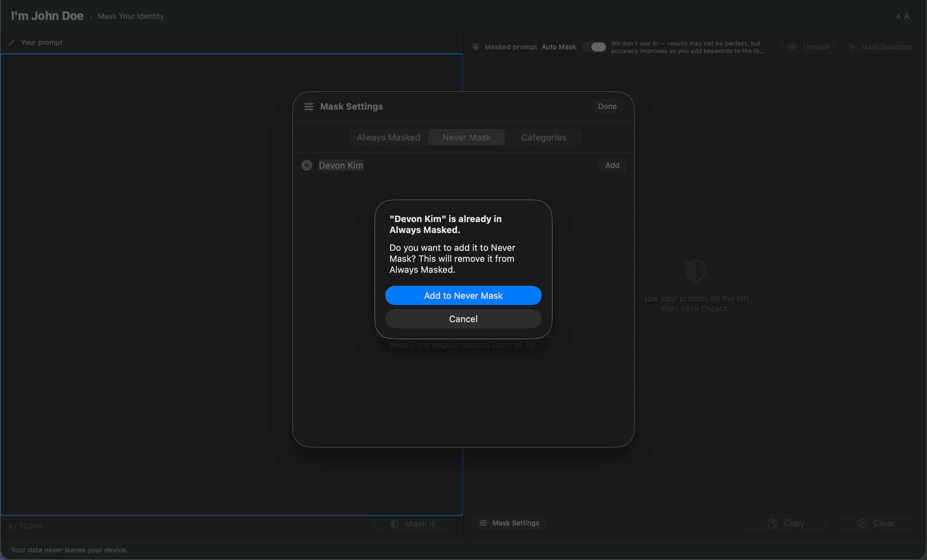Click the shield icon on the Mask It button
Viewport: 927px width, 560px height.
pos(395,524)
